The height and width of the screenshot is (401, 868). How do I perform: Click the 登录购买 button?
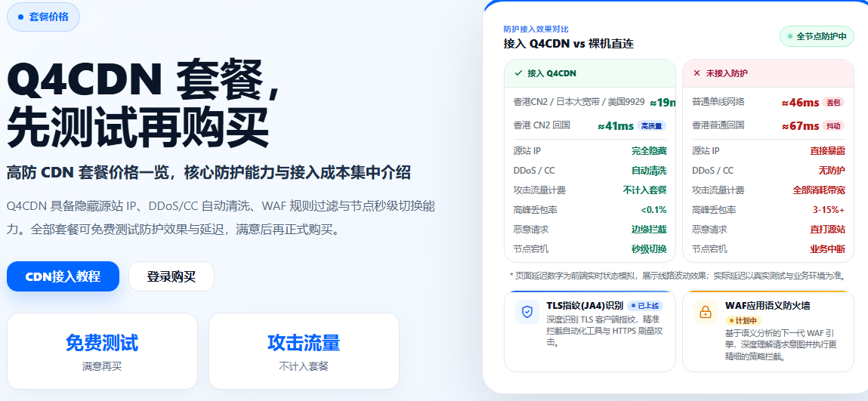171,276
